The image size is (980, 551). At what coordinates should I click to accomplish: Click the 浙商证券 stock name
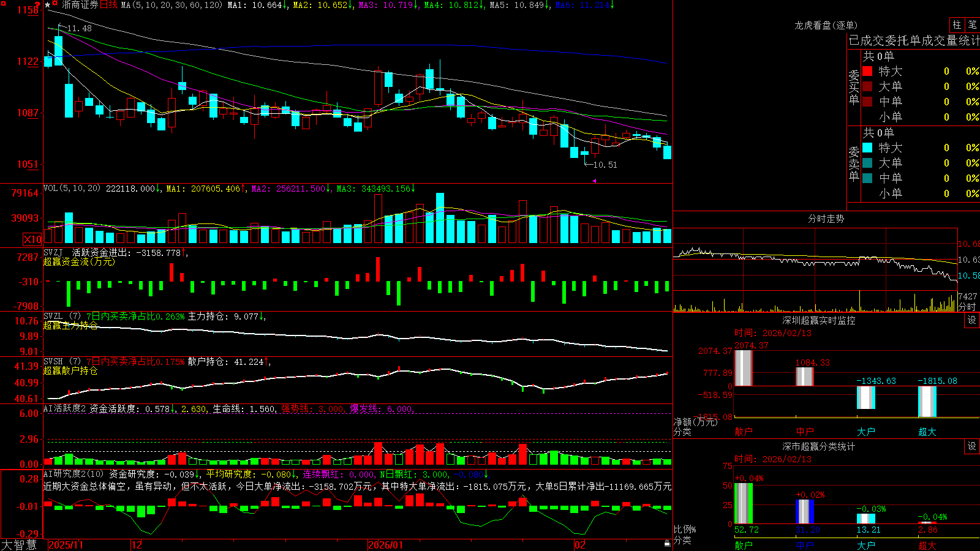80,5
